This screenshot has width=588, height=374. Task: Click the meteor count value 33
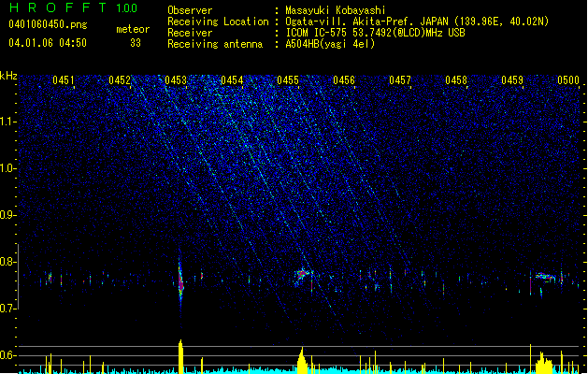[136, 43]
